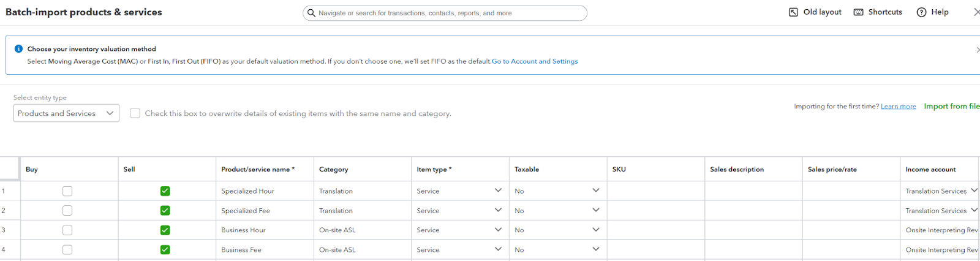
Task: Click Import from file button
Action: [951, 107]
